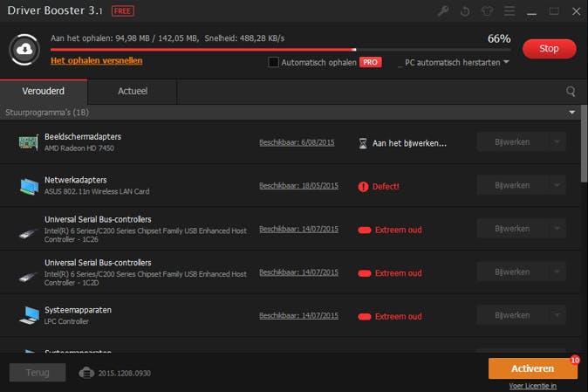This screenshot has height=392, width=588.
Task: Click Bijwerken button for ASUS Wireless LAN Card
Action: [512, 185]
